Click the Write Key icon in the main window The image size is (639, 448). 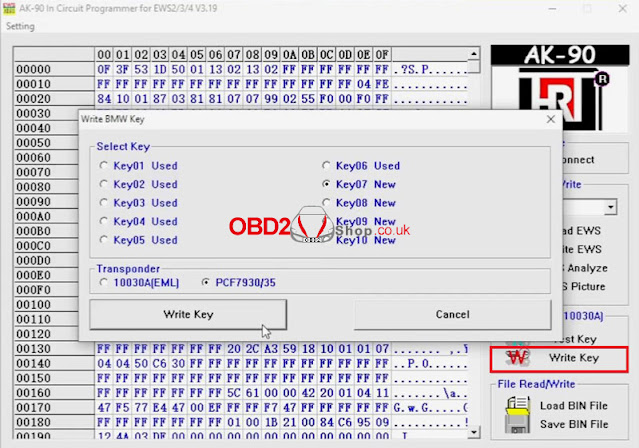517,358
